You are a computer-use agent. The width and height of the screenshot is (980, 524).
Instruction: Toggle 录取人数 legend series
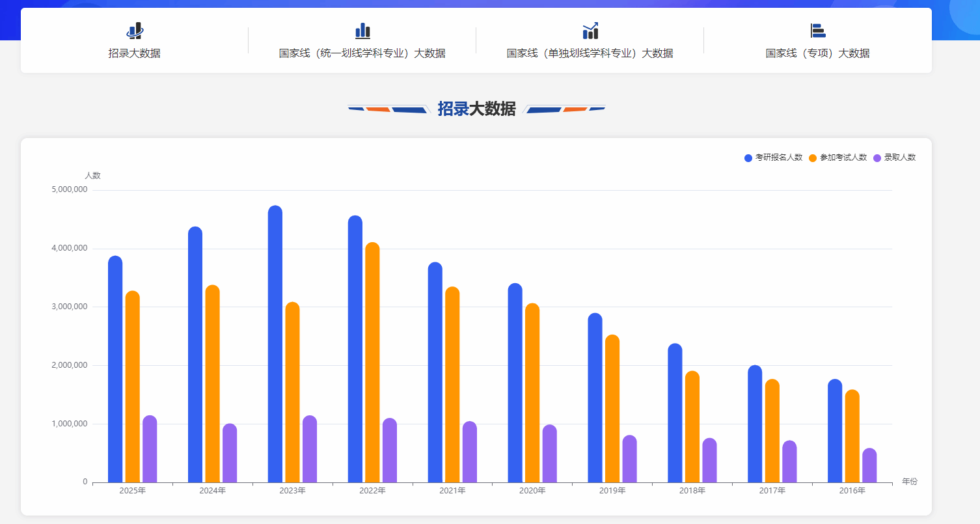click(x=899, y=158)
